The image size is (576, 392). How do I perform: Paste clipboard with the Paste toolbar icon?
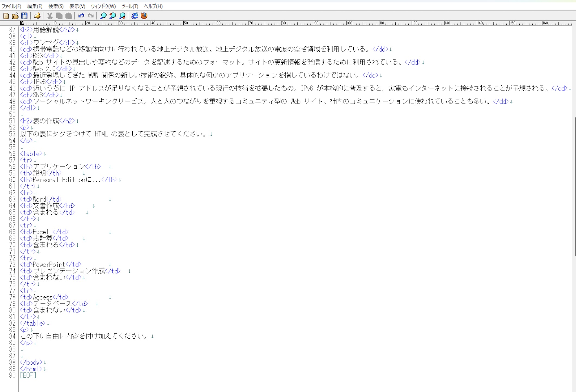point(69,16)
